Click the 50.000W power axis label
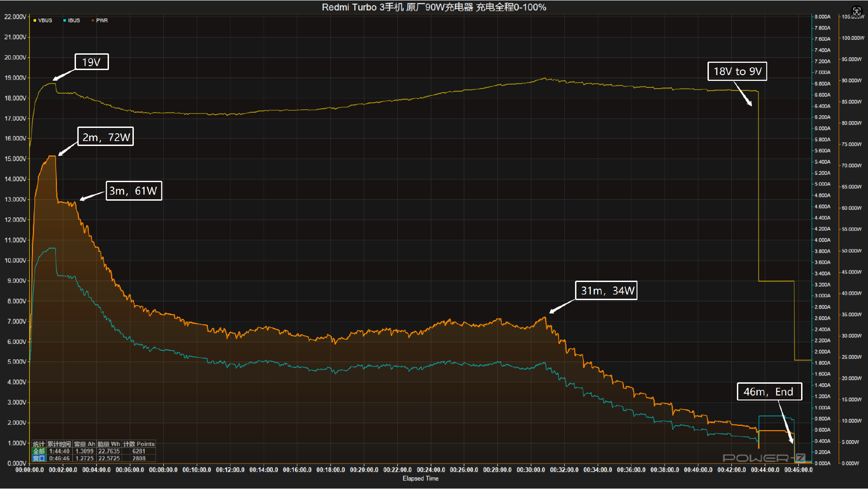 coord(852,251)
